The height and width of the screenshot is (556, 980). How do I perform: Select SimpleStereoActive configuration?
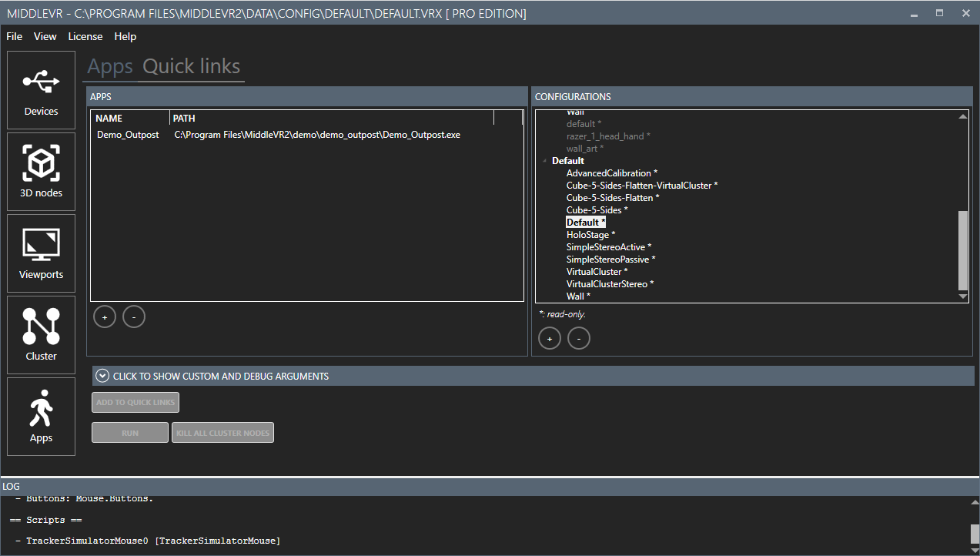coord(609,247)
